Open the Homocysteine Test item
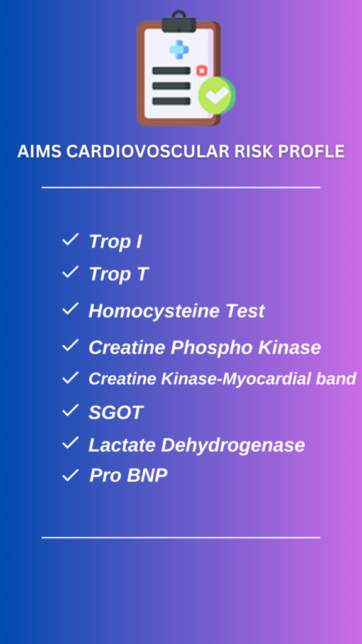Screen dimensions: 362x644 tap(177, 311)
